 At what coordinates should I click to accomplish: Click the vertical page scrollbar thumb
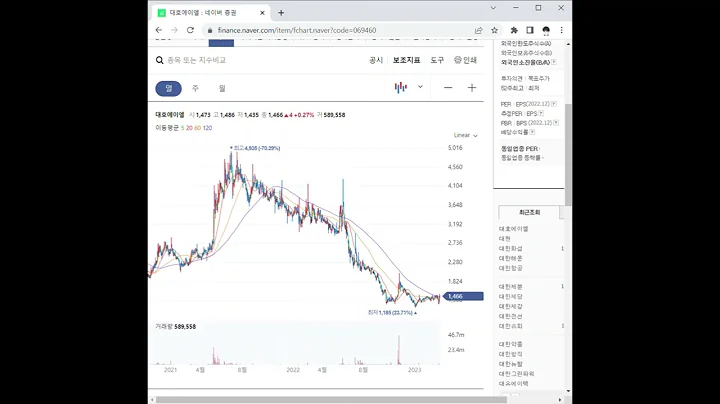tap(568, 155)
